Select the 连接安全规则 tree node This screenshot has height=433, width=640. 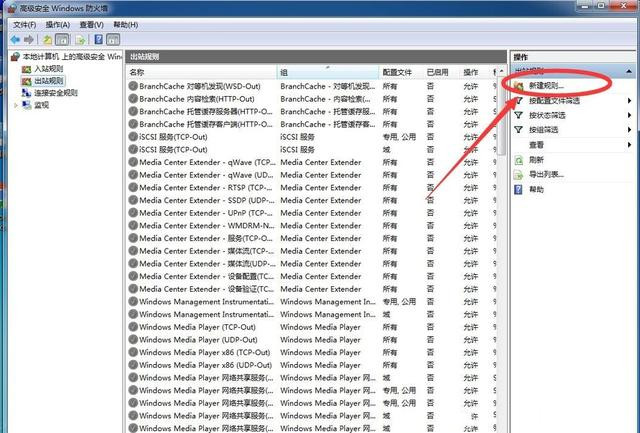tap(55, 93)
